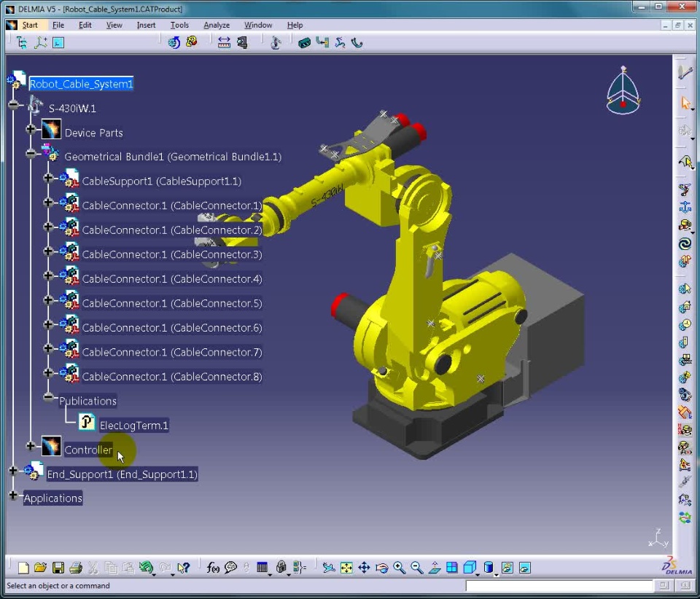Click the robot device icon in top toolbar
This screenshot has width=700, height=599.
point(276,43)
